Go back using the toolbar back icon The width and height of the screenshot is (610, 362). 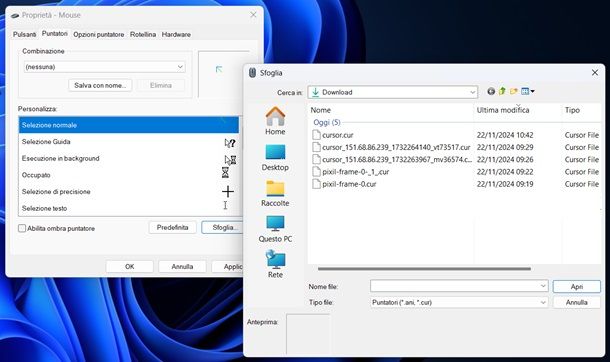pyautogui.click(x=491, y=91)
